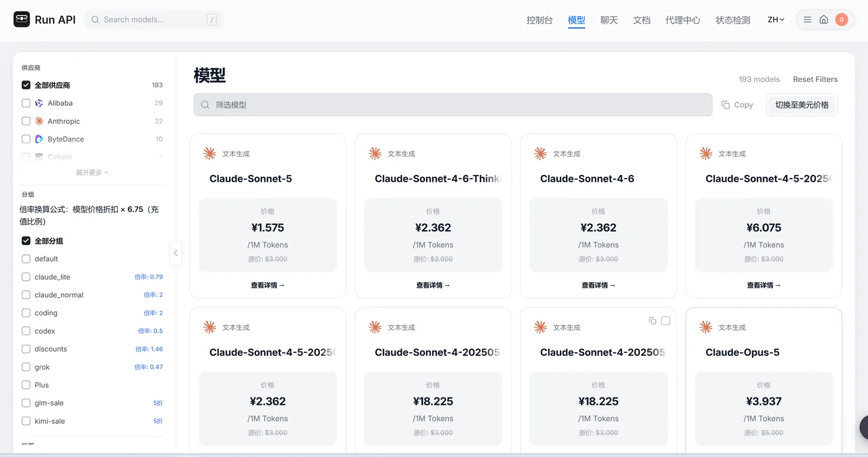
Task: Collapse the filter sidebar with the chevron handle
Action: pos(175,253)
